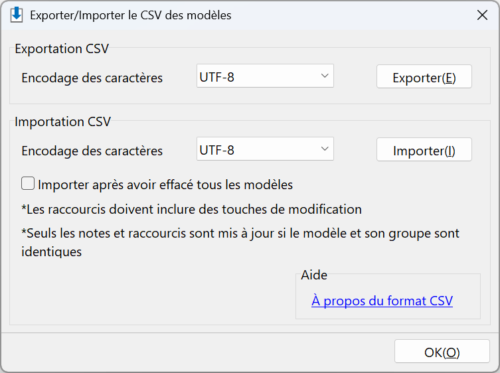Screen dimensions: 500x373
Task: Click the note about raccourcis and touches de modification
Action: (x=192, y=210)
